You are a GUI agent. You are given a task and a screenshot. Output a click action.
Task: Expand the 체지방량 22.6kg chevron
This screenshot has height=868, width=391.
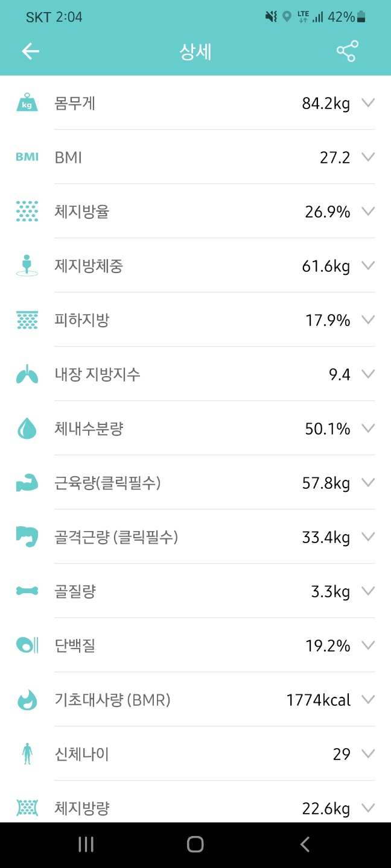click(368, 808)
